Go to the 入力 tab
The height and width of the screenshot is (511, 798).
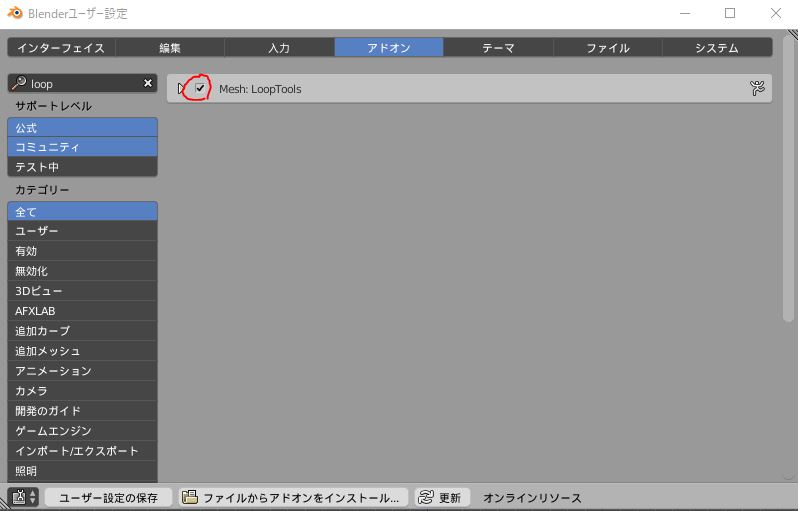coord(279,48)
